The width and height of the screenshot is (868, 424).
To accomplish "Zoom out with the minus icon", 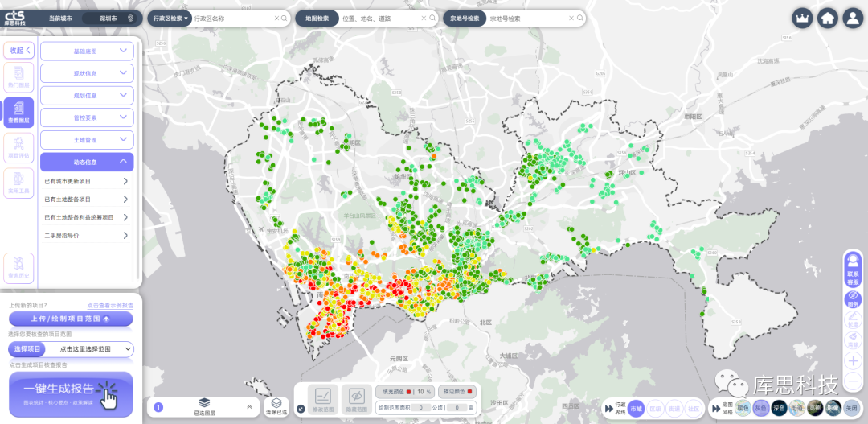I will [x=853, y=381].
